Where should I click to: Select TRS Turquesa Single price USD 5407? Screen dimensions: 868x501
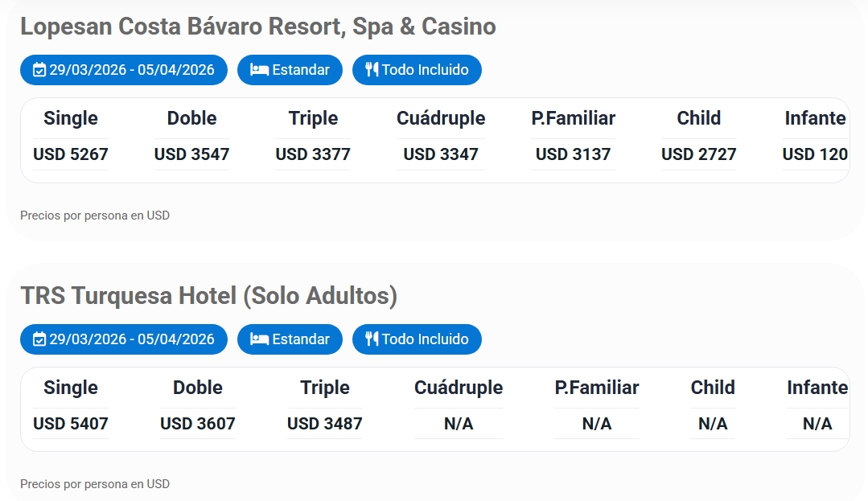71,424
